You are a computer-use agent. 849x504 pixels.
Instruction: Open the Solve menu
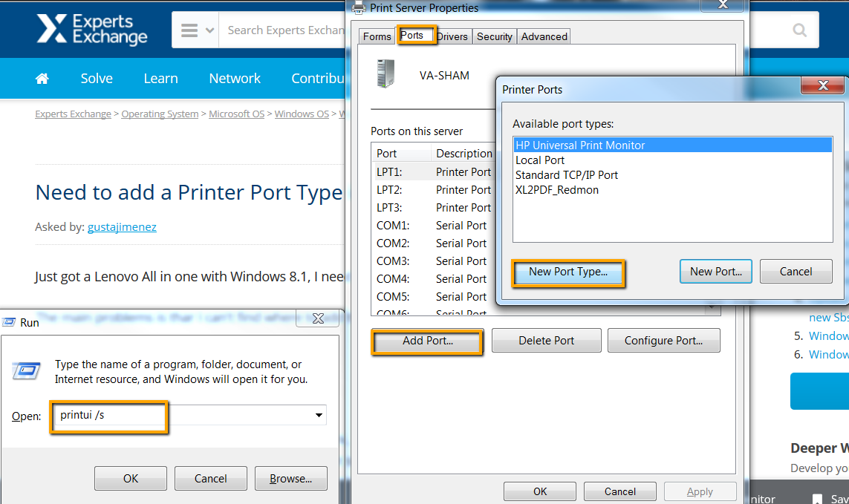pos(97,78)
